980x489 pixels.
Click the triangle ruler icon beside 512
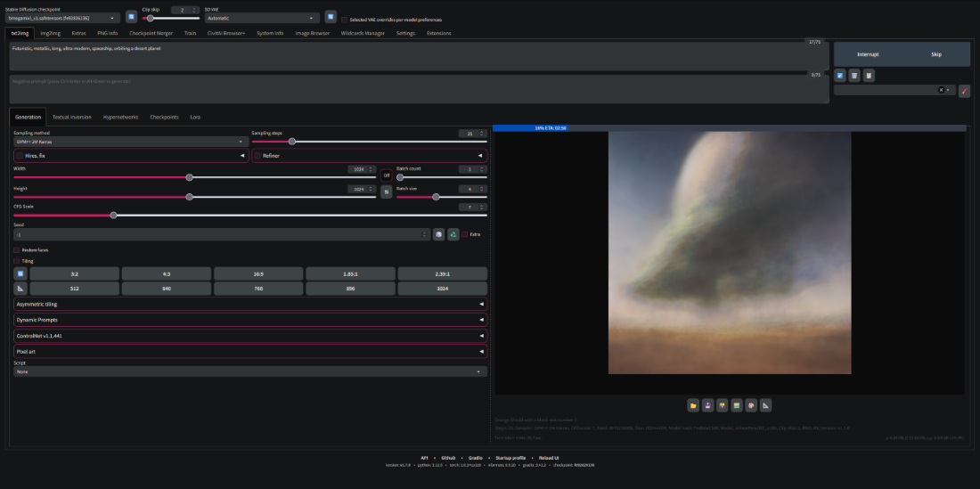pos(20,289)
